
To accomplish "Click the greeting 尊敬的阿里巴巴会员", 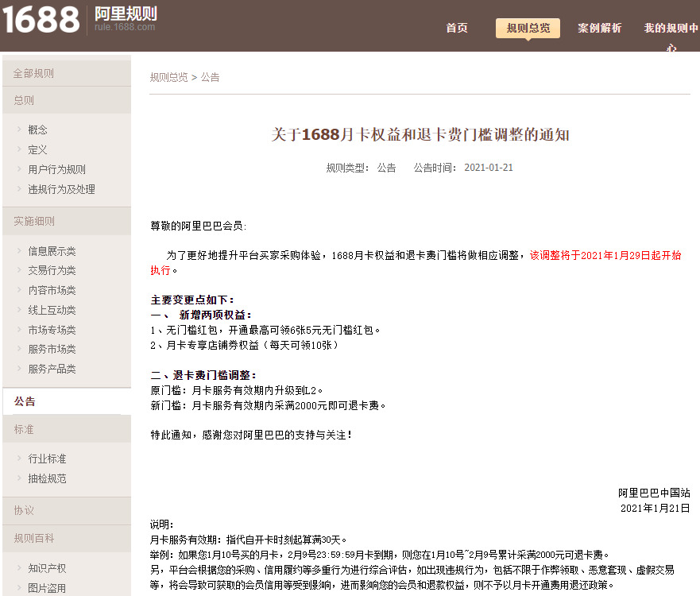I will click(x=198, y=226).
